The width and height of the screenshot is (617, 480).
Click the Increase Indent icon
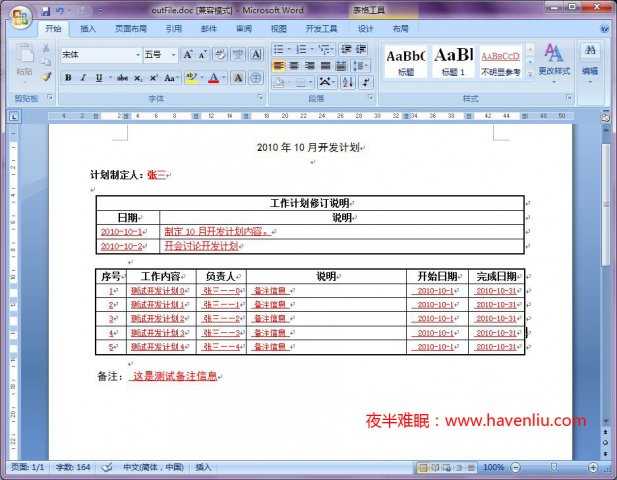pos(361,49)
